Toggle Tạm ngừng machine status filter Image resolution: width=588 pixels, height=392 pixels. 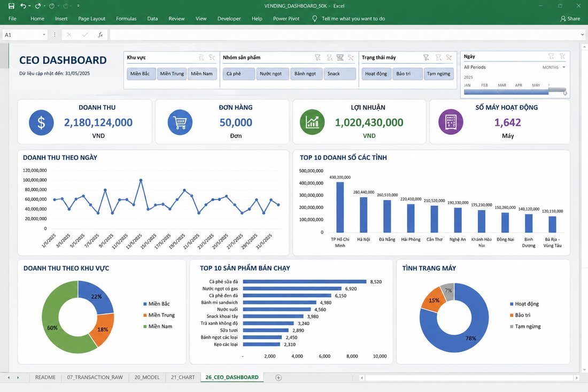(x=439, y=74)
